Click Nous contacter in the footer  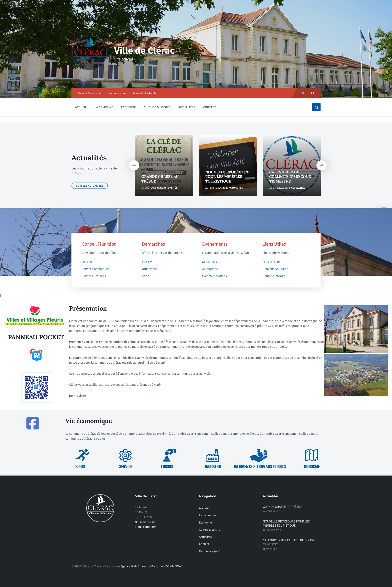146,527
